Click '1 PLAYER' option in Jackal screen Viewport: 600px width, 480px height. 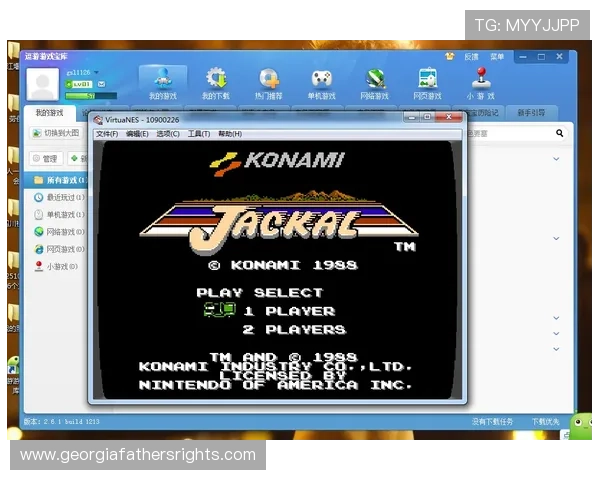(x=289, y=311)
